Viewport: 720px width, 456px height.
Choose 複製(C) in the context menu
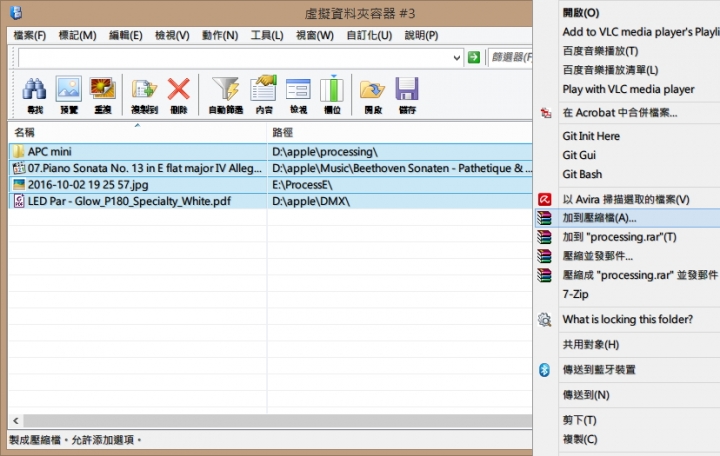point(580,439)
